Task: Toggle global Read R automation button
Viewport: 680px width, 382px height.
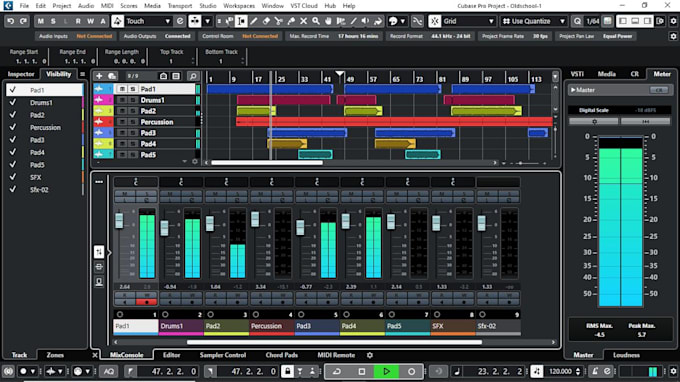Action: point(78,21)
